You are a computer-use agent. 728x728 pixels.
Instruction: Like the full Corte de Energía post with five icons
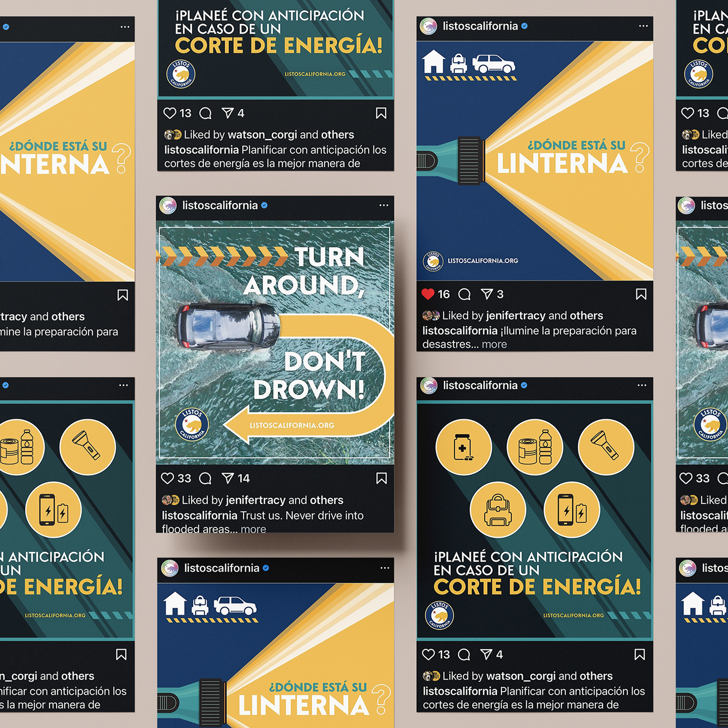pyautogui.click(x=429, y=655)
